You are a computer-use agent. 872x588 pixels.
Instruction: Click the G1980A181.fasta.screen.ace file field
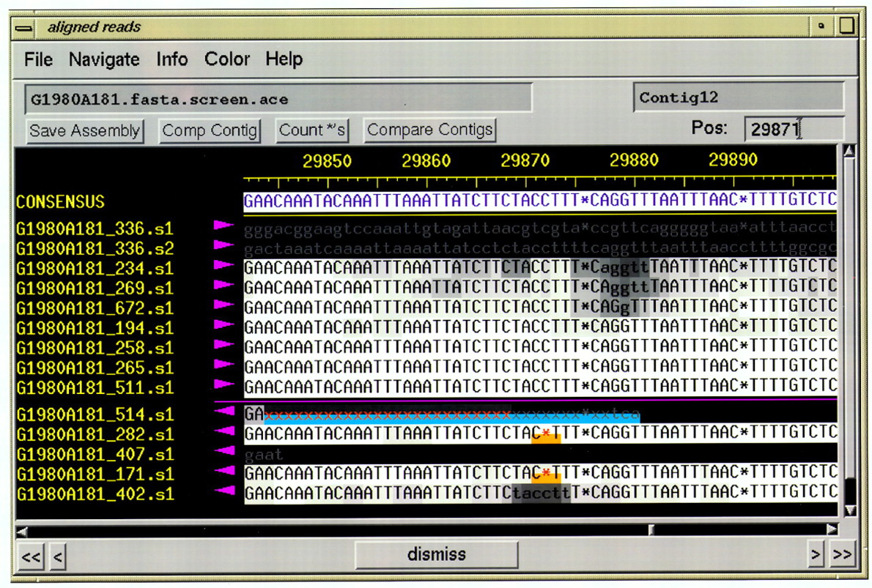point(278,99)
